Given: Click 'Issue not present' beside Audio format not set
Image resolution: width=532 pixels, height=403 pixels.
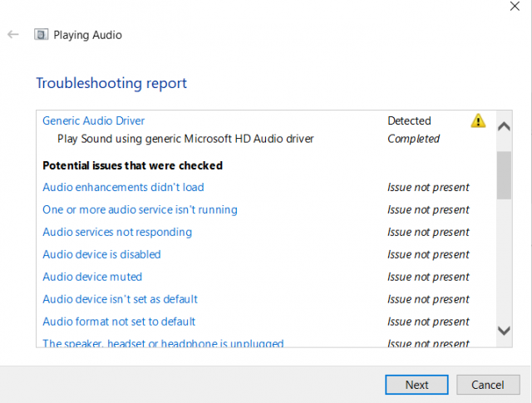Looking at the screenshot, I should 428,322.
